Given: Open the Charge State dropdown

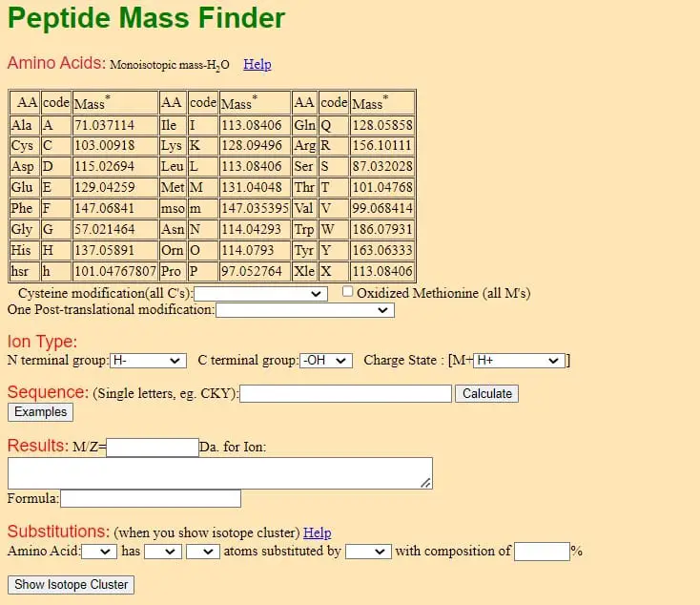Looking at the screenshot, I should pos(520,361).
